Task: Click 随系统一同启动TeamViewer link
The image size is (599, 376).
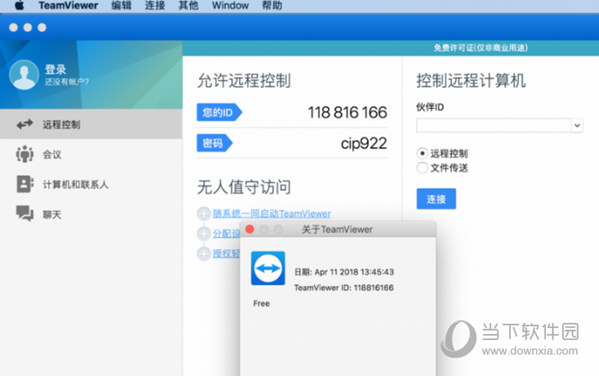Action: (272, 213)
